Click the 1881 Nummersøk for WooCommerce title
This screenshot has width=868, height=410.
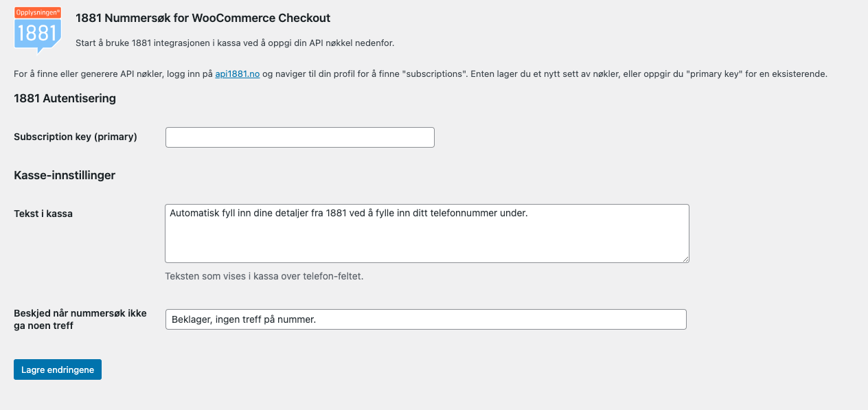pyautogui.click(x=203, y=18)
